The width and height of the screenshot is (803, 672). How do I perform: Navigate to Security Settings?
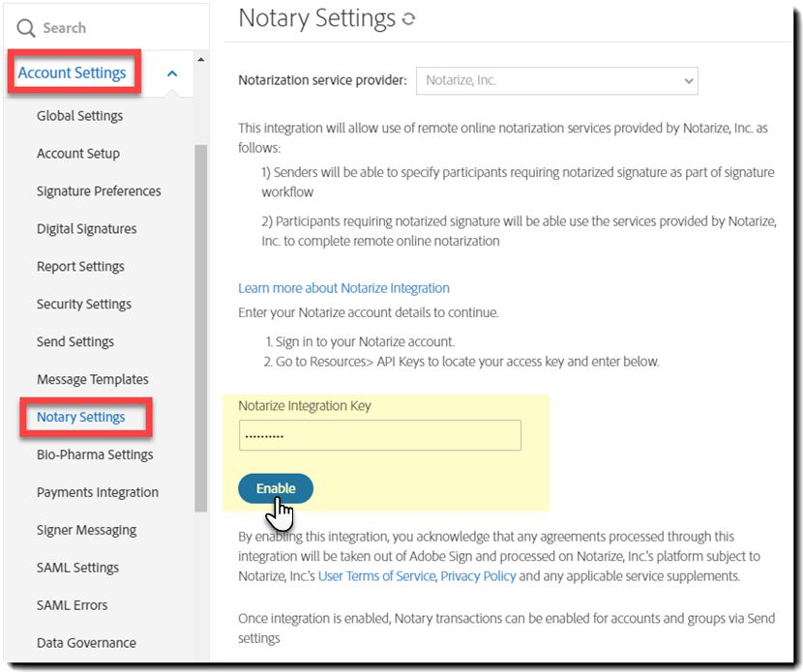click(84, 304)
